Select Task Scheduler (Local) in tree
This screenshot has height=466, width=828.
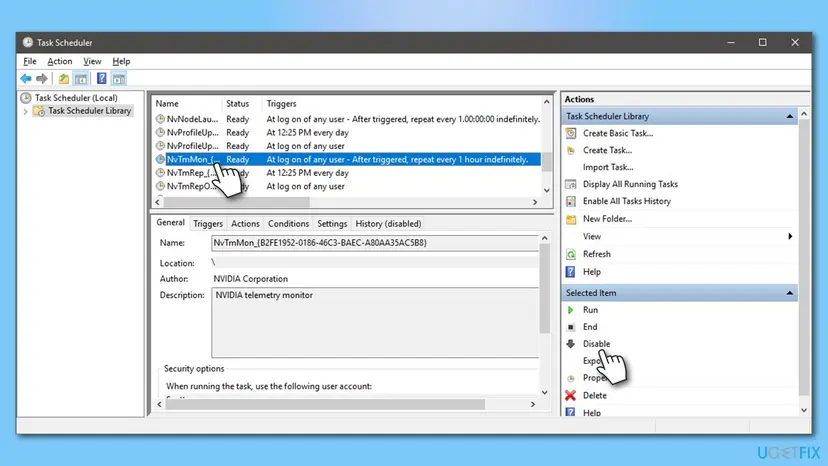point(76,98)
